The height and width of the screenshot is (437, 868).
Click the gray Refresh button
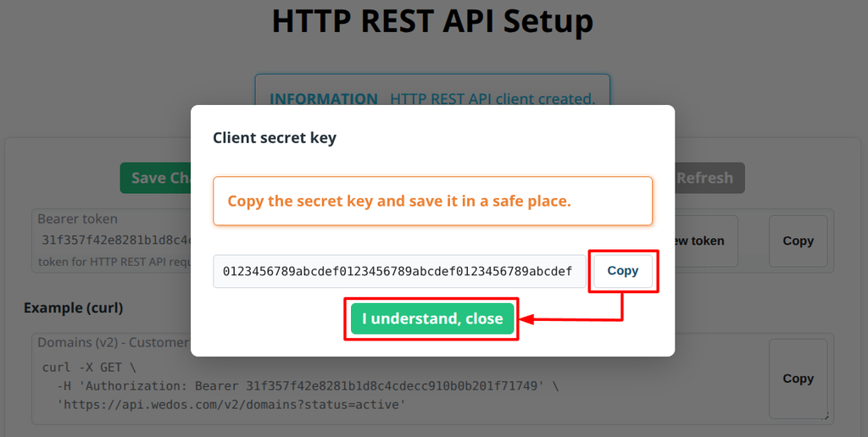click(709, 178)
